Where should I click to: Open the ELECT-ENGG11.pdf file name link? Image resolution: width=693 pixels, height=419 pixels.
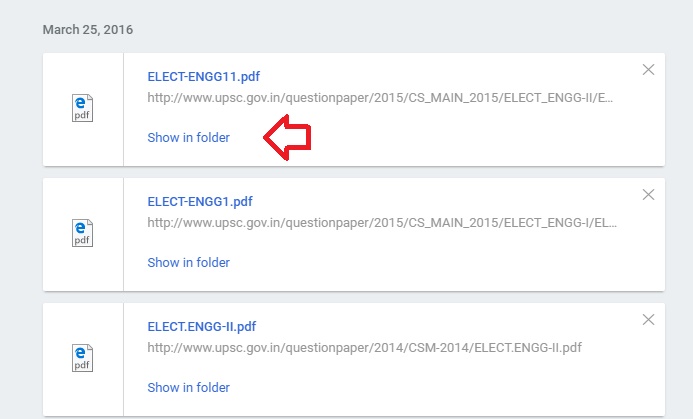pyautogui.click(x=204, y=76)
